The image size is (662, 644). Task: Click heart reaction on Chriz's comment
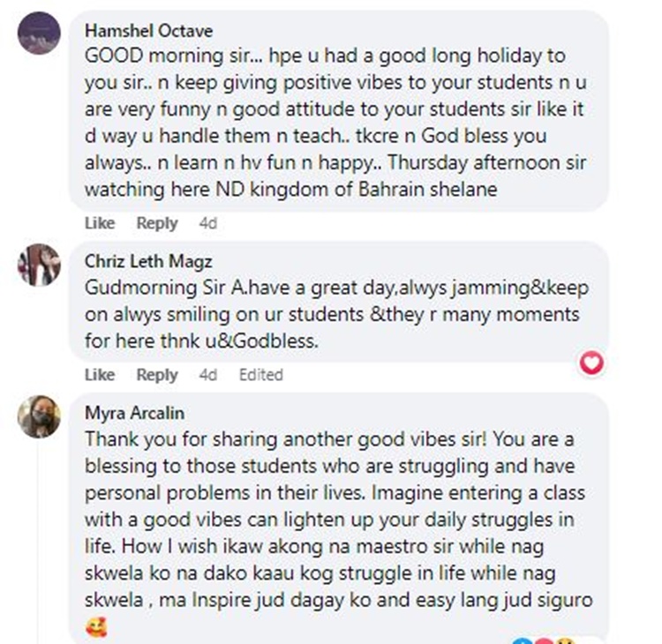click(x=593, y=362)
